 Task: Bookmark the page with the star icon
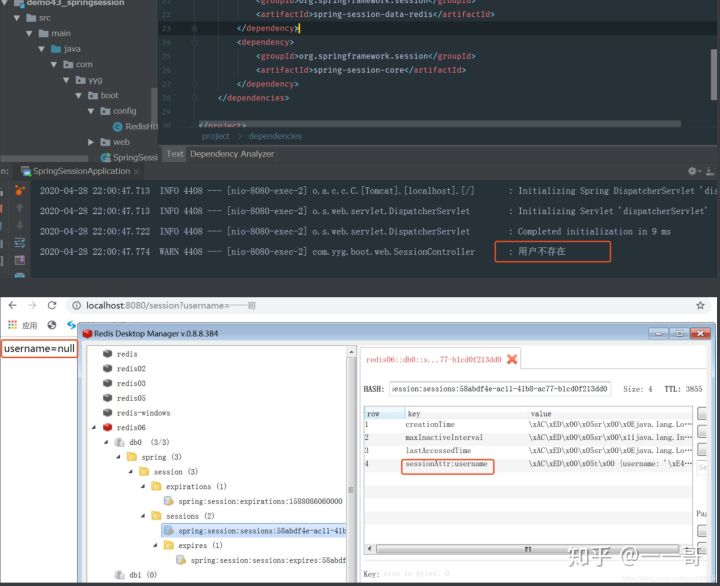700,305
